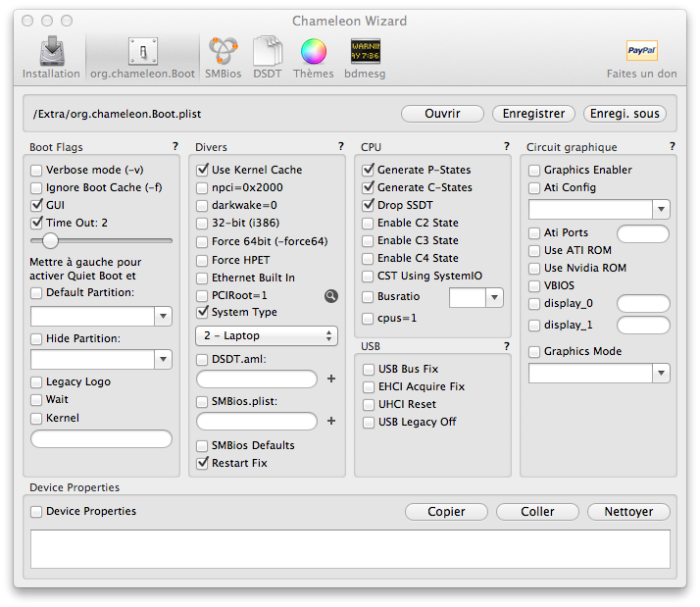The height and width of the screenshot is (607, 700).
Task: Uncheck Restart Fix checkbox
Action: click(202, 463)
